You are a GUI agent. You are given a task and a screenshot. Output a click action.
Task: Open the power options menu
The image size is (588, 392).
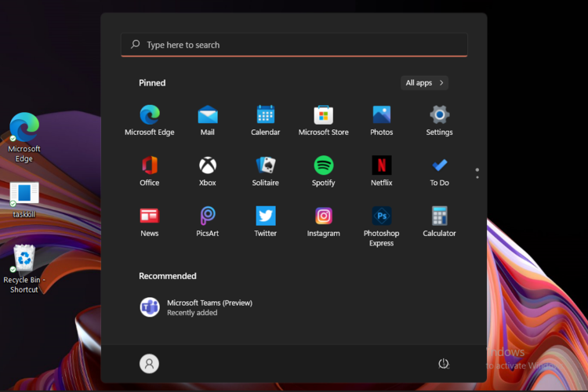pyautogui.click(x=444, y=364)
